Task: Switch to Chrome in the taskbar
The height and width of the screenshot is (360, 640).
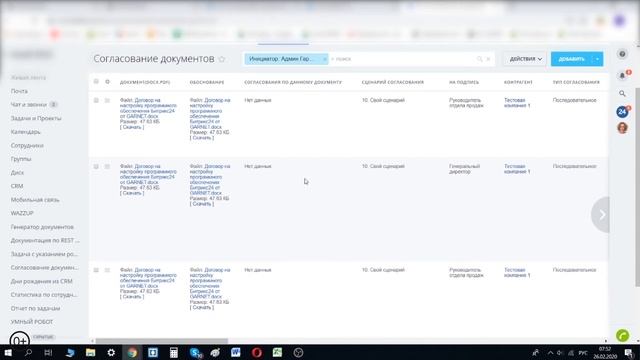Action: click(x=132, y=353)
